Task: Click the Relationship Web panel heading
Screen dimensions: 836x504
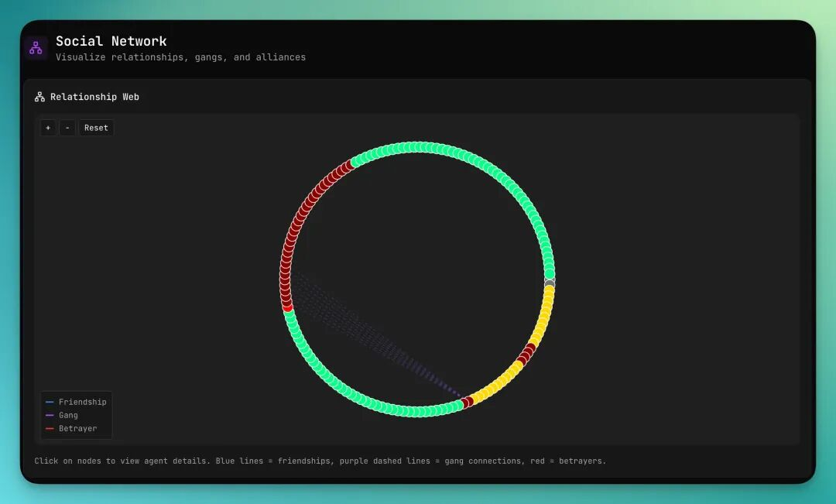Action: (x=94, y=97)
